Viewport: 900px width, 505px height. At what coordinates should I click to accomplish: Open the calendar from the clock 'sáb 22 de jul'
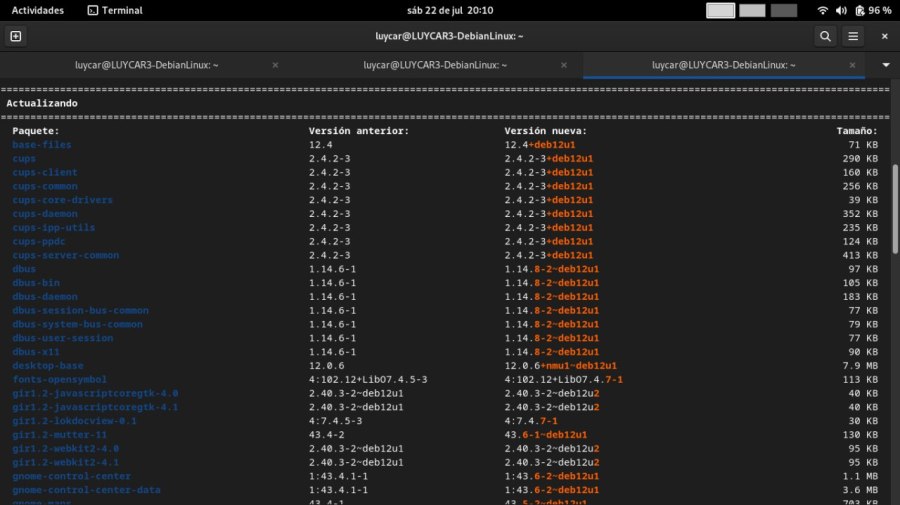point(450,10)
